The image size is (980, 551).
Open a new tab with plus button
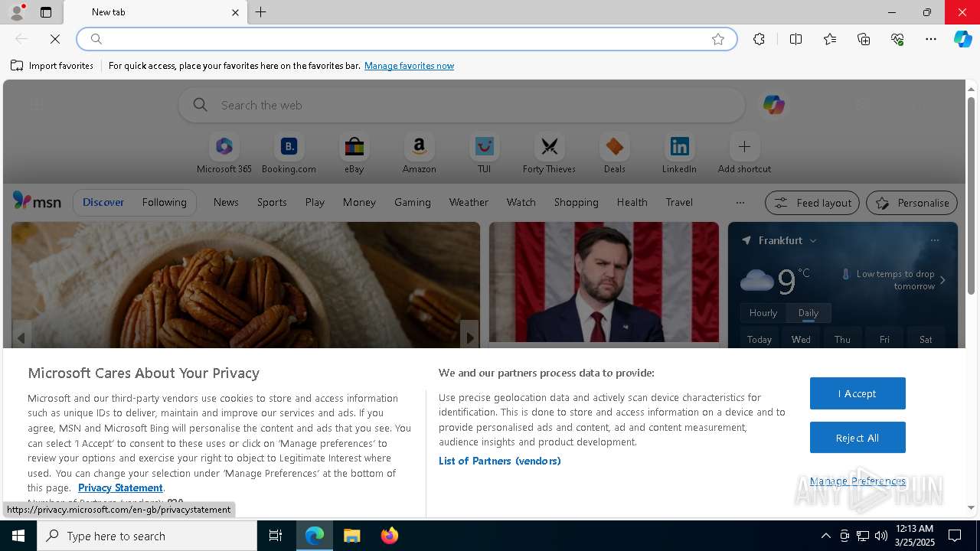tap(261, 12)
